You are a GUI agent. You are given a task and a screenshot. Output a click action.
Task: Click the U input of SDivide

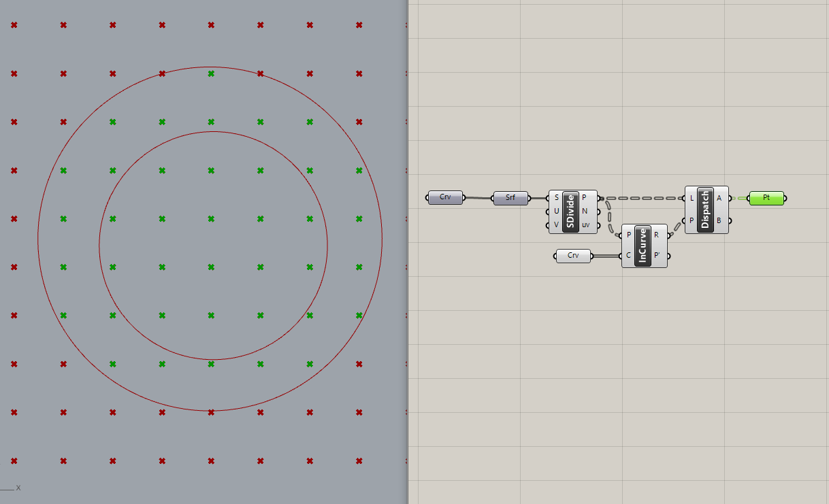(556, 212)
